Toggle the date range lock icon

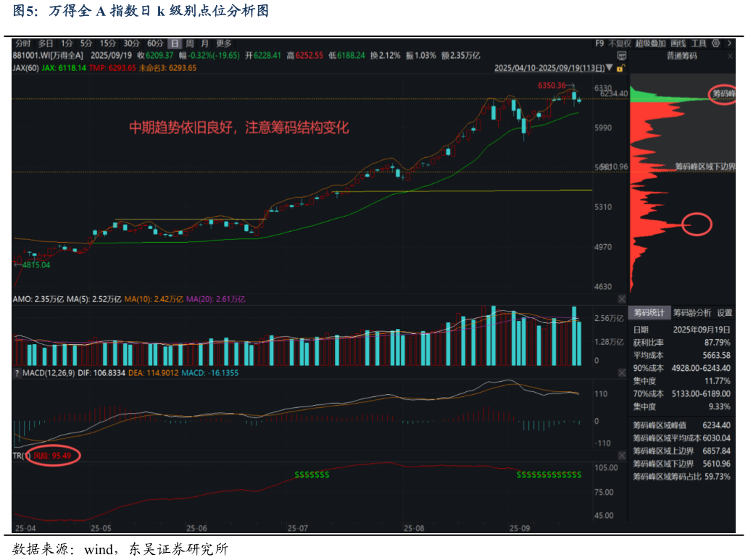coord(620,67)
